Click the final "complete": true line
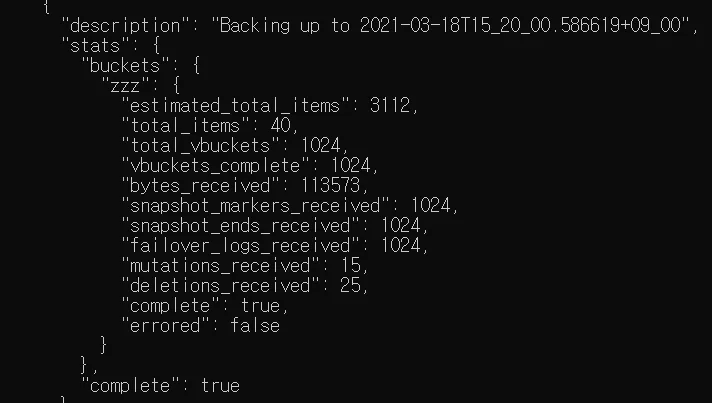 (x=160, y=386)
